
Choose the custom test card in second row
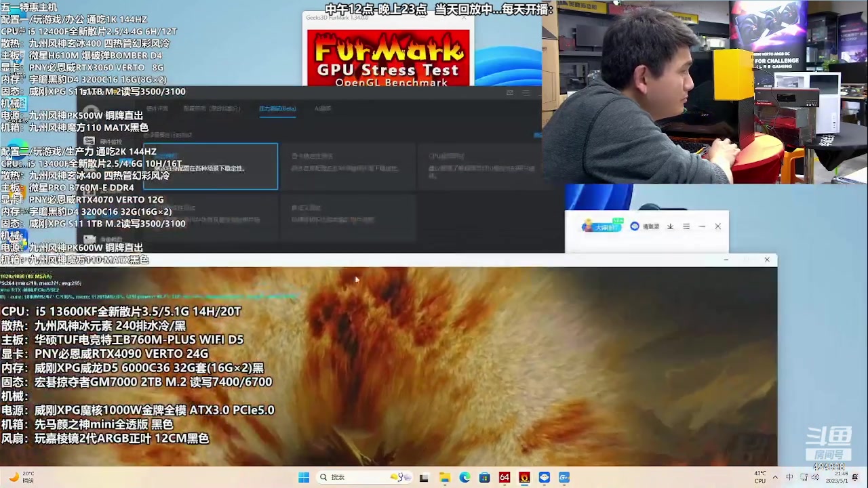click(348, 218)
